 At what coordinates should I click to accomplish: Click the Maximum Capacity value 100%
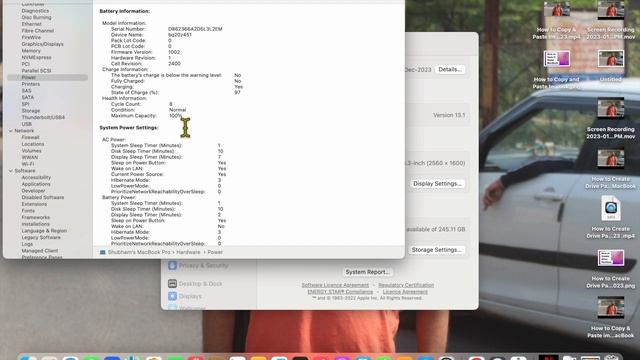tap(176, 116)
